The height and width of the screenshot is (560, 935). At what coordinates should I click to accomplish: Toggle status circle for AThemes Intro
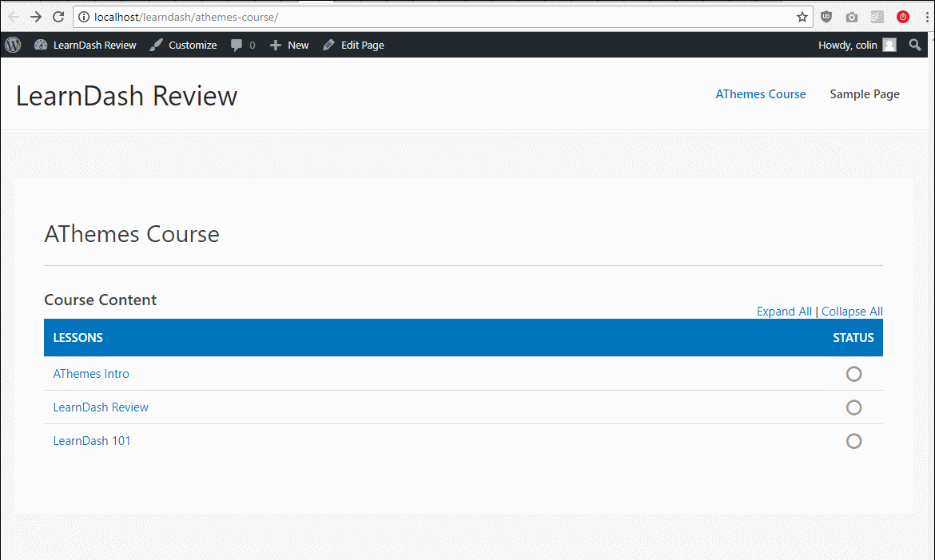[854, 374]
